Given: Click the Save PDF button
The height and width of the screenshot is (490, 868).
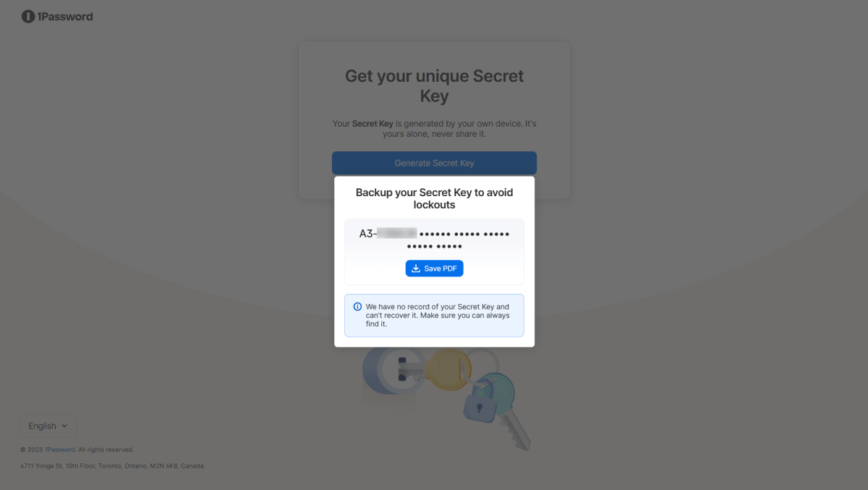Looking at the screenshot, I should point(434,268).
